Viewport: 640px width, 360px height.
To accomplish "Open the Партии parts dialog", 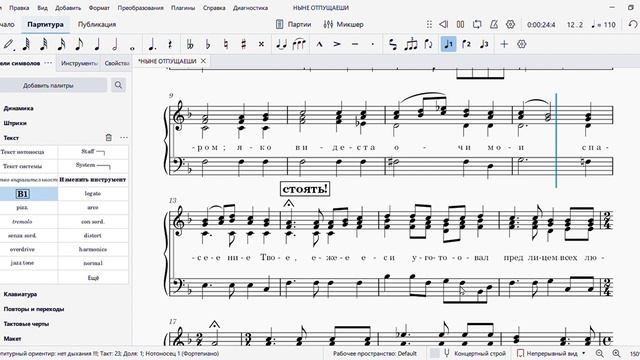I will coord(293,24).
